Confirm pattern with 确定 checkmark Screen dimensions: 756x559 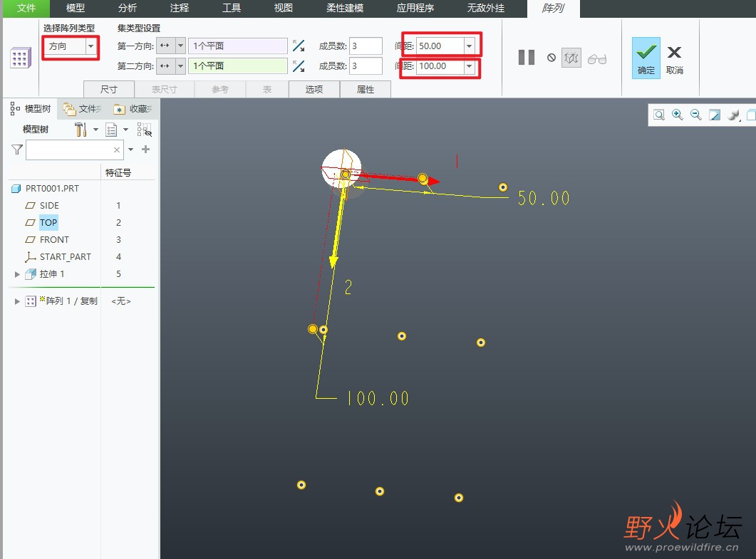(646, 58)
